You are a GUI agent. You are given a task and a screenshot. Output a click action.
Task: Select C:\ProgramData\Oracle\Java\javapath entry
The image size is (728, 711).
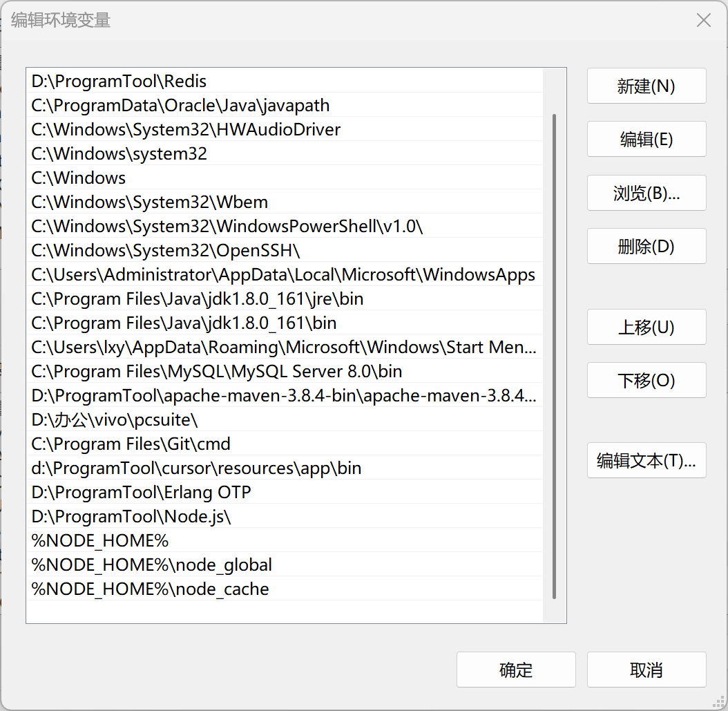[285, 105]
